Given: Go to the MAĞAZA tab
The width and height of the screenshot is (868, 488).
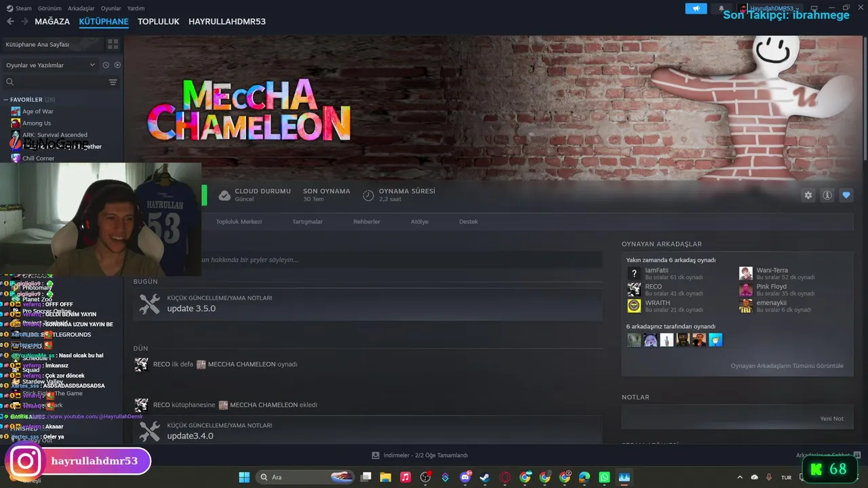Looking at the screenshot, I should coord(52,22).
